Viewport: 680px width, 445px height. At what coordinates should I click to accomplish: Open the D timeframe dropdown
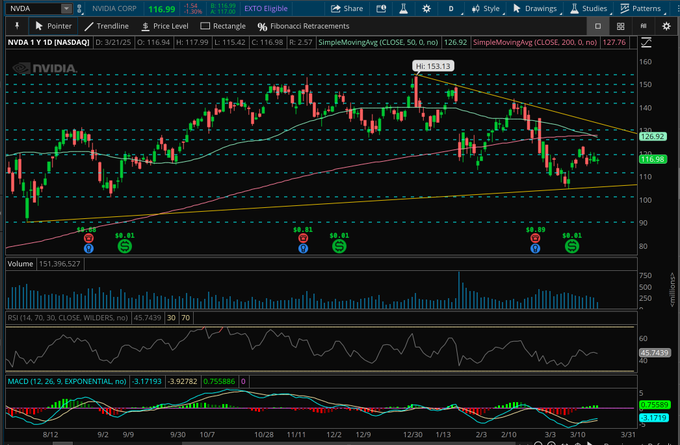click(x=451, y=8)
